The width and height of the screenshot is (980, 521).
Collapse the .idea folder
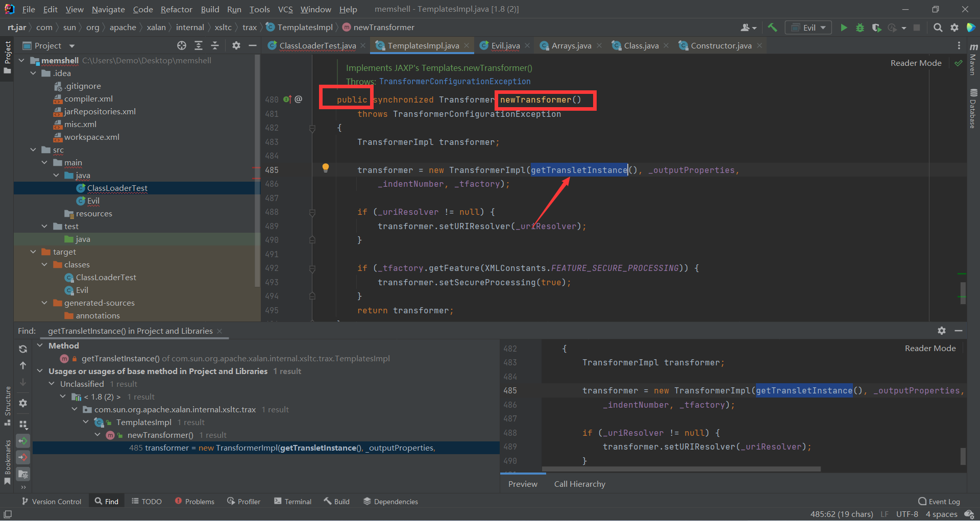(x=33, y=73)
